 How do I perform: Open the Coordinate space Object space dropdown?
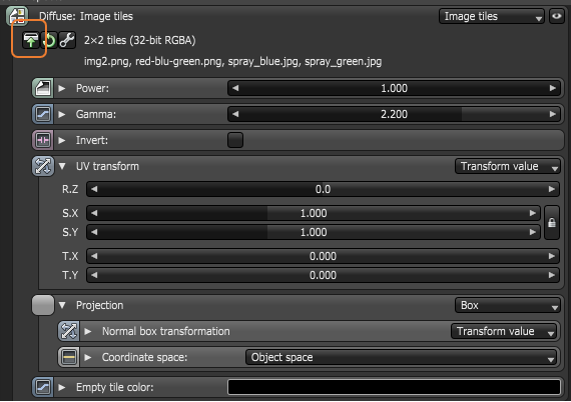(401, 357)
